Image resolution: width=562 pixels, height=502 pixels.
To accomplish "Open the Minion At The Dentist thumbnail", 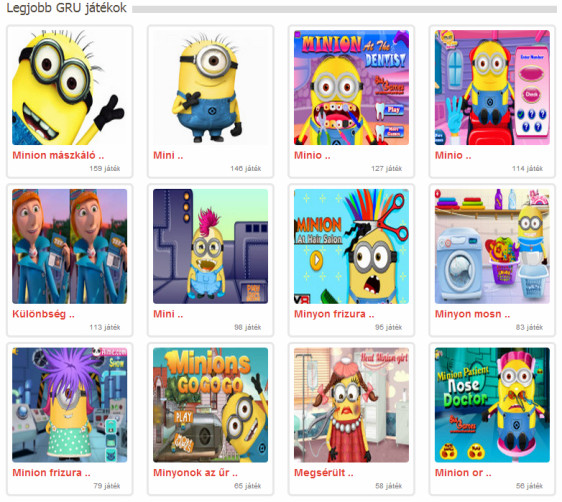I will (x=351, y=87).
